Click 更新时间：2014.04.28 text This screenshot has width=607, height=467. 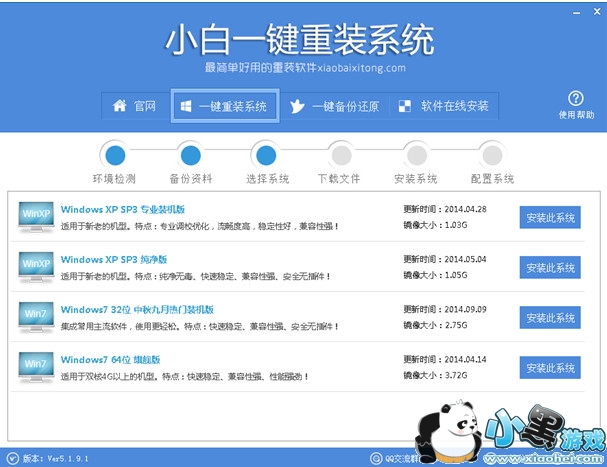point(445,209)
